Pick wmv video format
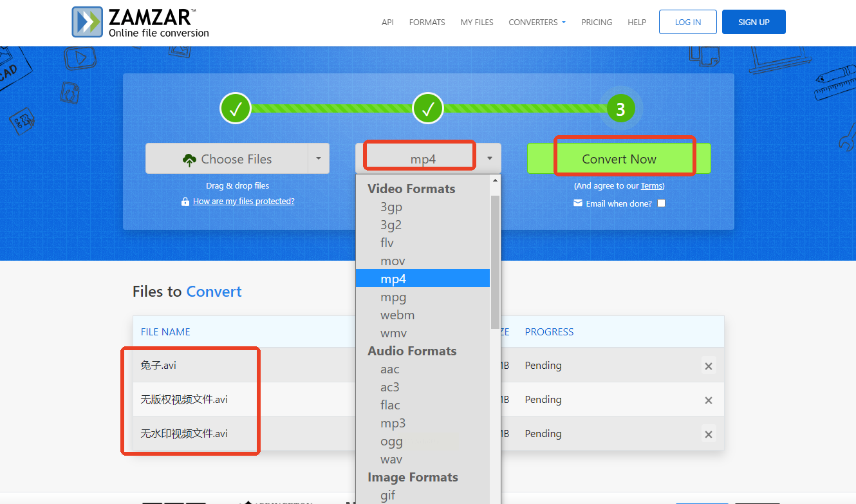The image size is (856, 504). click(423, 333)
